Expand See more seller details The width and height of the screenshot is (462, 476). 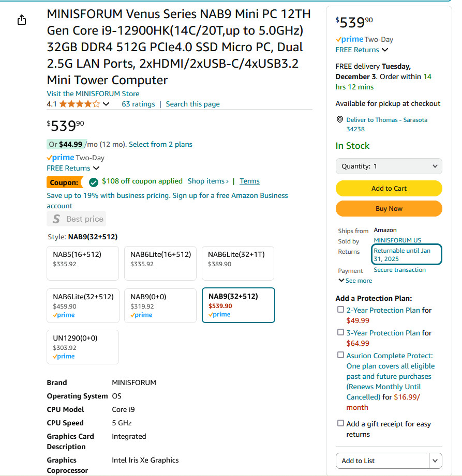pos(355,281)
